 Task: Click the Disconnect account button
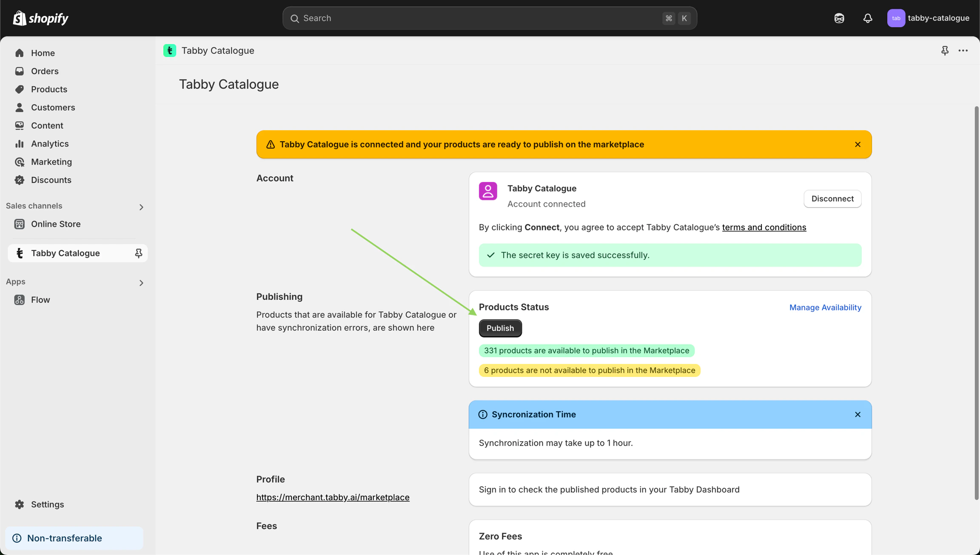tap(832, 199)
